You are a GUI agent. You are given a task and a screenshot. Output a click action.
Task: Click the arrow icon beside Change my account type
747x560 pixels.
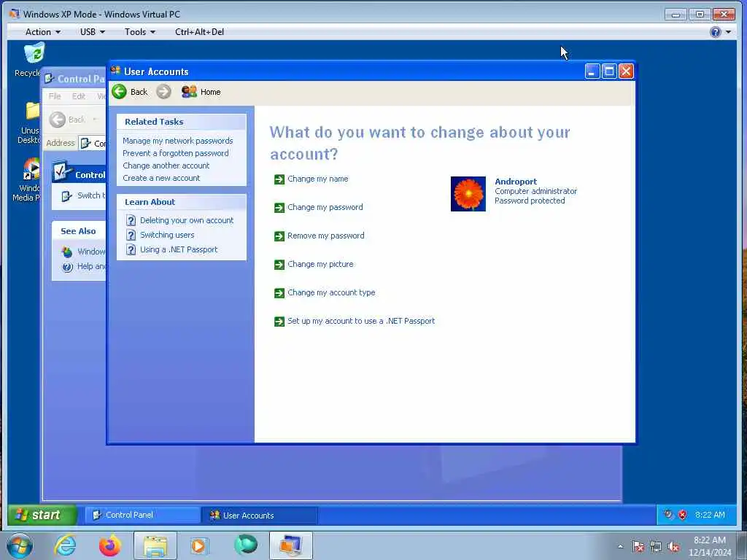tap(279, 293)
